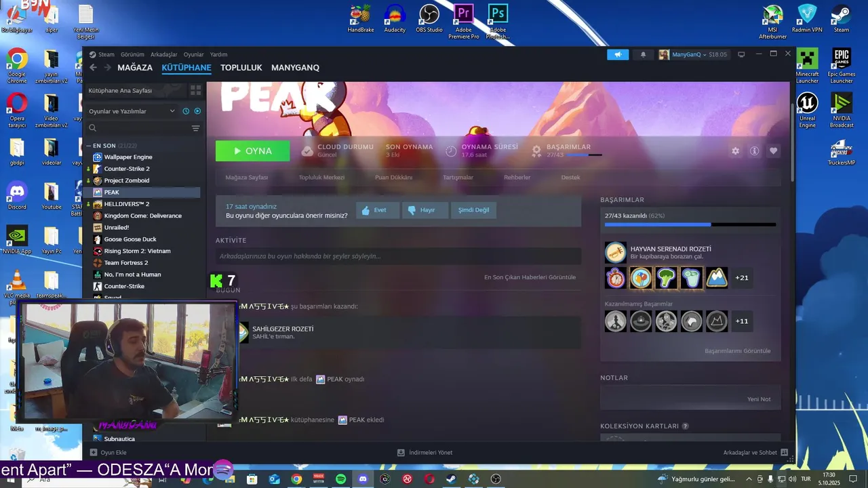Click the green OYNA play button
The image size is (868, 488).
coord(252,150)
